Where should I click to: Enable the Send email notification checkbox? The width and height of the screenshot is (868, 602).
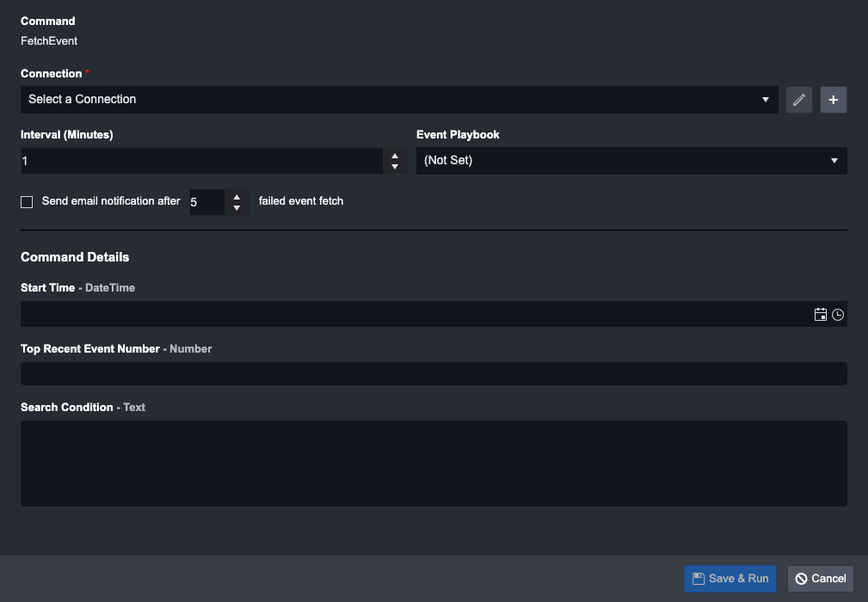click(x=27, y=202)
